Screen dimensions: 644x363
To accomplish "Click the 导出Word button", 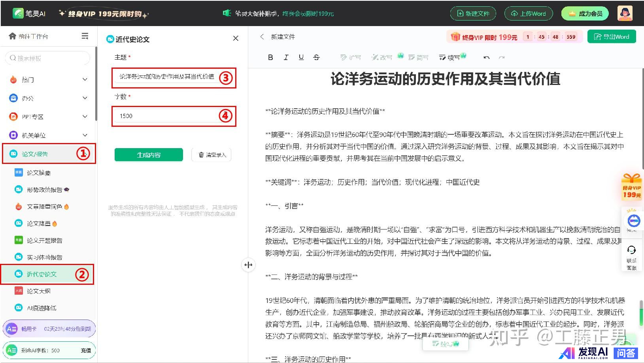I will click(611, 37).
